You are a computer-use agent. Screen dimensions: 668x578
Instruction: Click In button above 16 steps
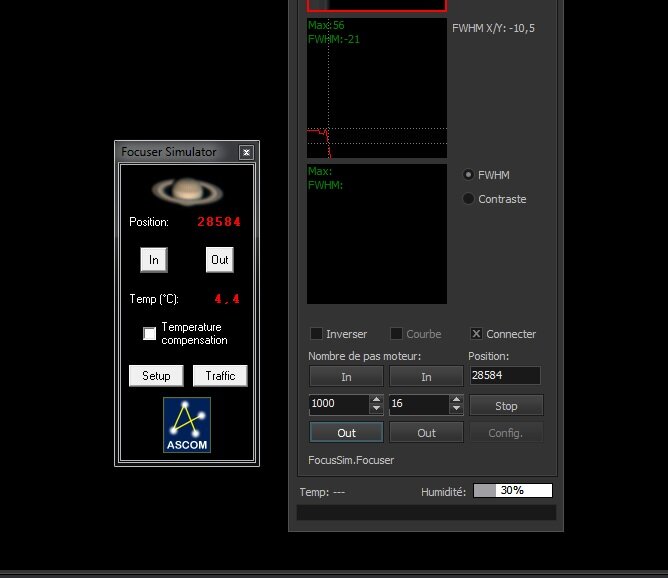pyautogui.click(x=426, y=377)
